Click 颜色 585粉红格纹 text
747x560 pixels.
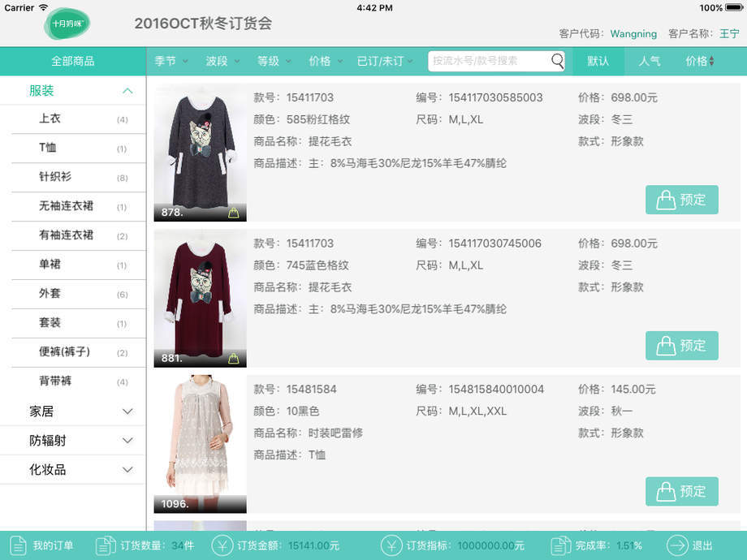click(301, 119)
